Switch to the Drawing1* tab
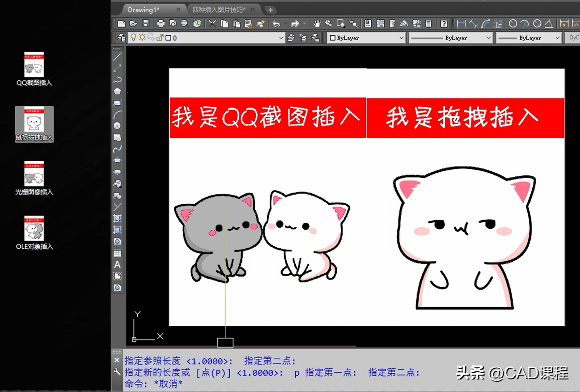The height and width of the screenshot is (392, 580). (144, 10)
